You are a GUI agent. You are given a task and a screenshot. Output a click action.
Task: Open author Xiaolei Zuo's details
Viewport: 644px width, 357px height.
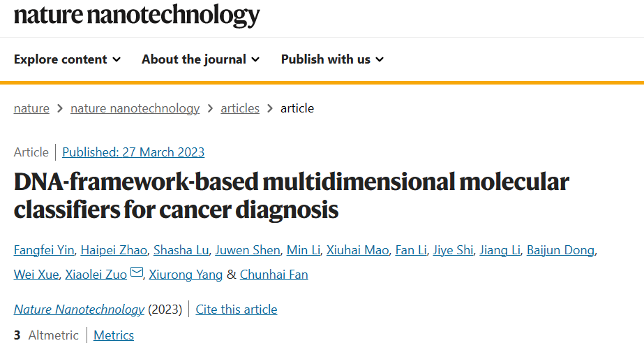[x=96, y=275]
